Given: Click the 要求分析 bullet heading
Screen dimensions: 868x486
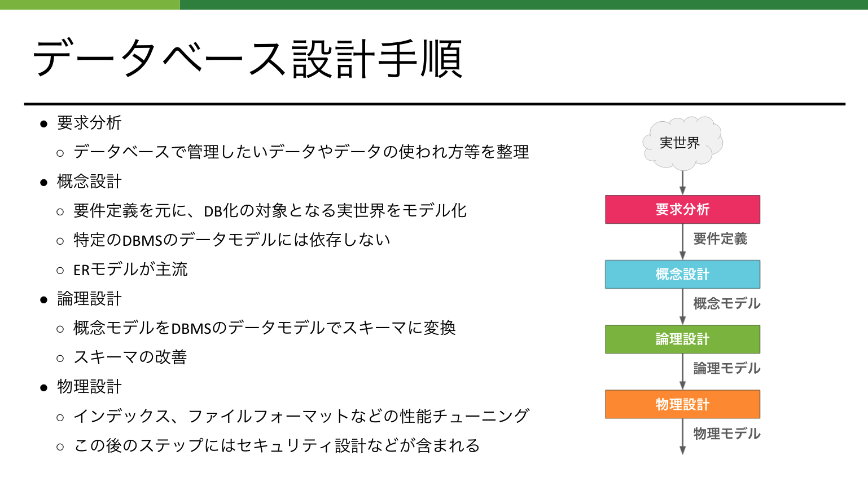Looking at the screenshot, I should coord(89,123).
